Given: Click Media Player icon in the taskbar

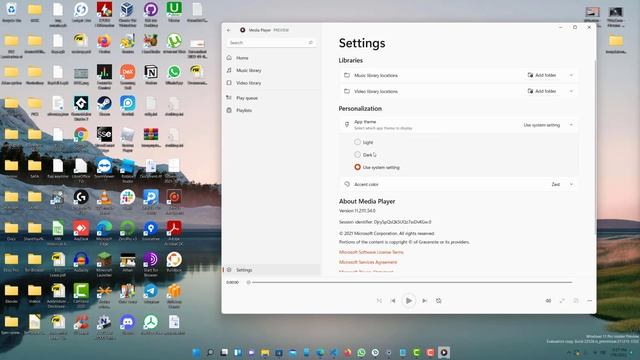Looking at the screenshot, I should click(444, 352).
